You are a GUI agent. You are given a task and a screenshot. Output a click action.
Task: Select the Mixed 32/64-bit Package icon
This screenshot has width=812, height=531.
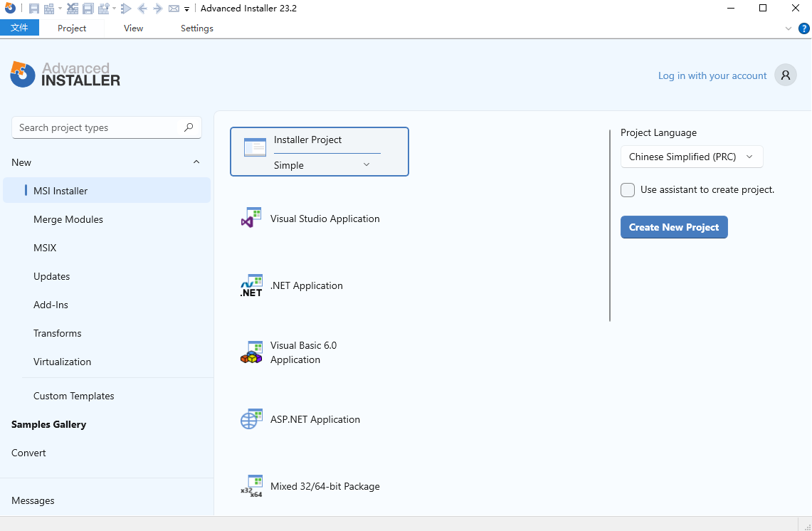pyautogui.click(x=251, y=486)
